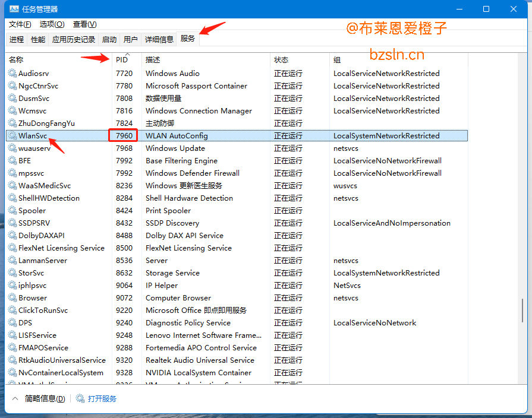
Task: Select the WlanSvc service name
Action: tap(33, 135)
